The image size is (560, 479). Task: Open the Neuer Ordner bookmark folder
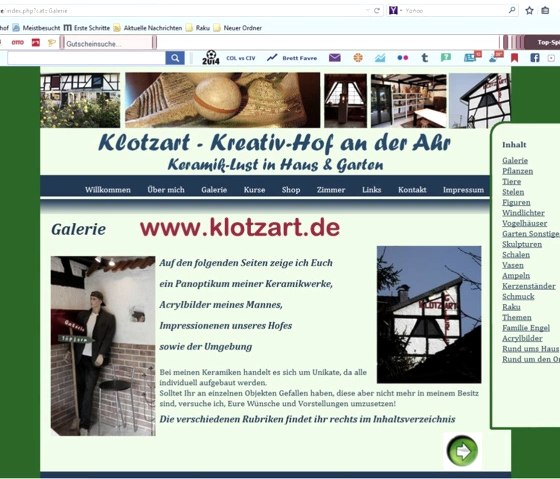(238, 28)
